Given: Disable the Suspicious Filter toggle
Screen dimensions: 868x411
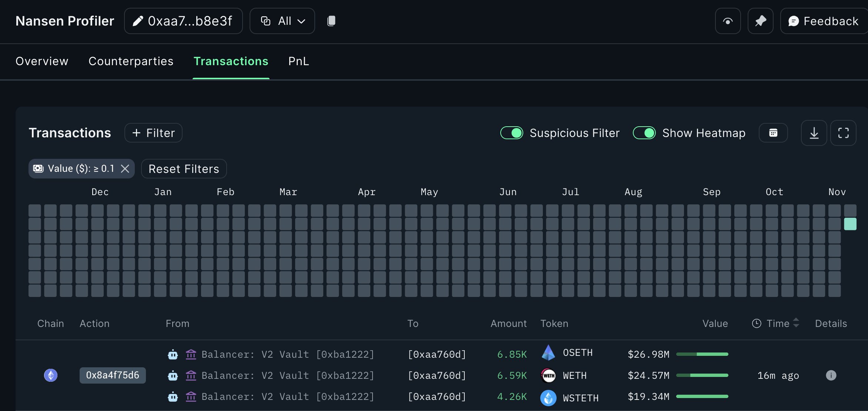Looking at the screenshot, I should click(x=512, y=133).
